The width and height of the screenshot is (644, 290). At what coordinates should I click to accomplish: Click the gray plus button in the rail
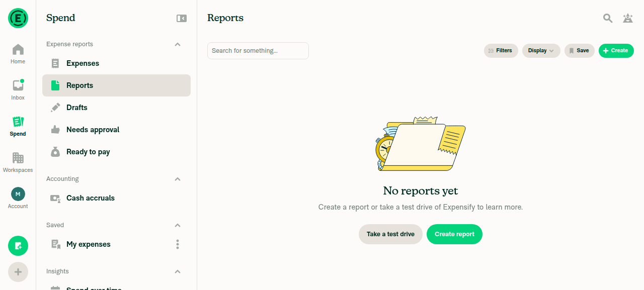pyautogui.click(x=18, y=272)
